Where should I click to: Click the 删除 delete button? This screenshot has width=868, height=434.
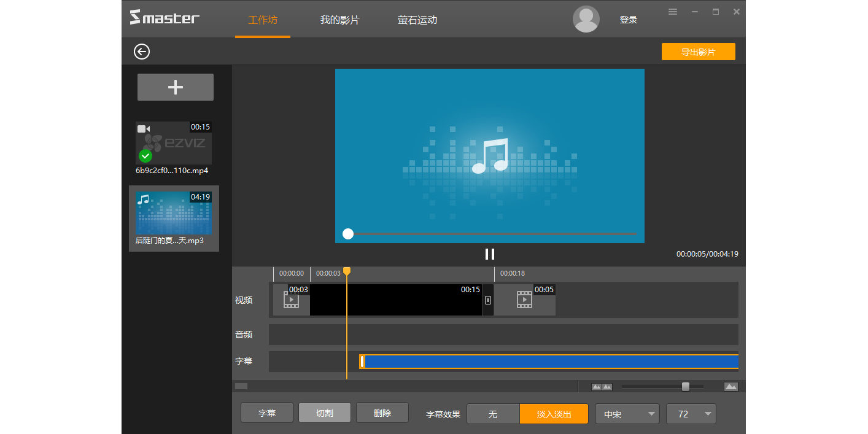point(382,412)
